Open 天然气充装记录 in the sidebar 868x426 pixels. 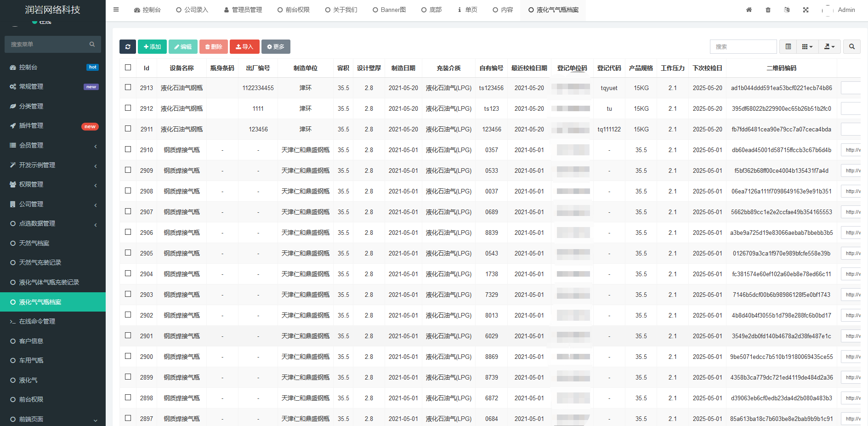tap(53, 262)
